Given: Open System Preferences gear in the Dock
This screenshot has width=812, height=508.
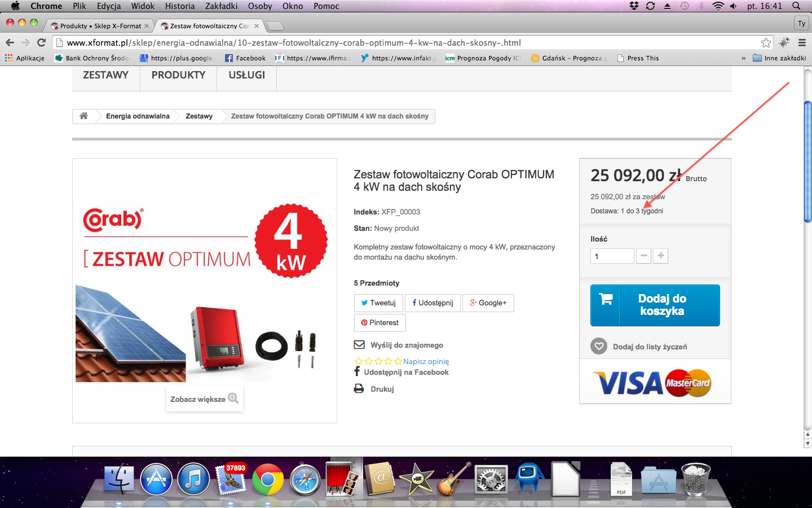Looking at the screenshot, I should click(491, 479).
